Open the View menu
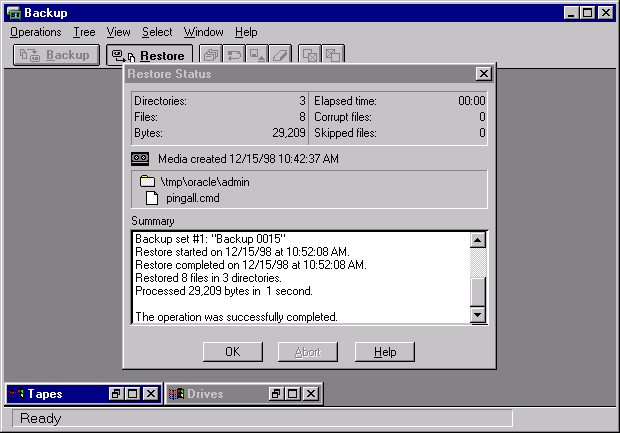The width and height of the screenshot is (620, 433). pyautogui.click(x=118, y=32)
